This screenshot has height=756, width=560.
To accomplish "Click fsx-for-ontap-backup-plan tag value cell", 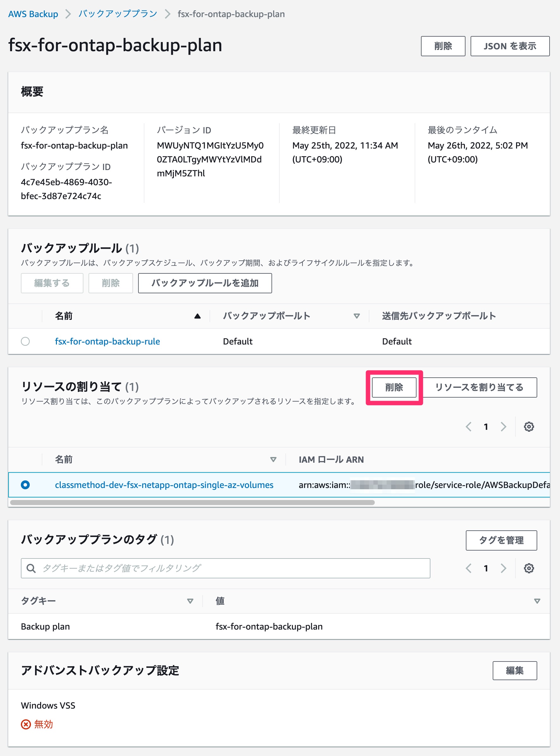I will 269,627.
